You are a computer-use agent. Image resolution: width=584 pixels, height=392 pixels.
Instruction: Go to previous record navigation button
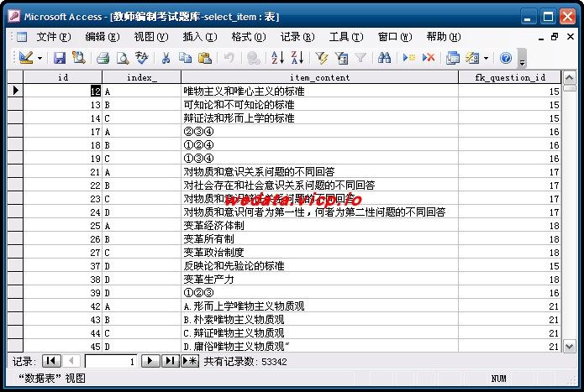71,361
